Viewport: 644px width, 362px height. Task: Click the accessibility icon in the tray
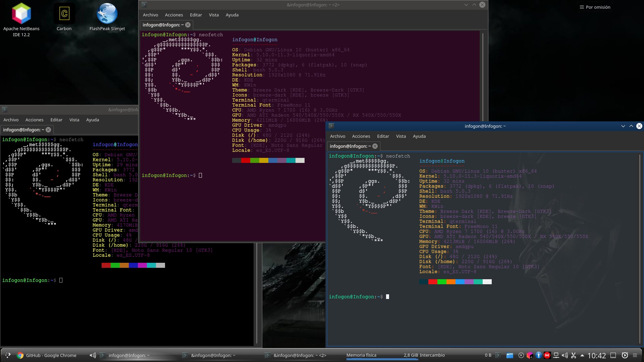(x=538, y=355)
